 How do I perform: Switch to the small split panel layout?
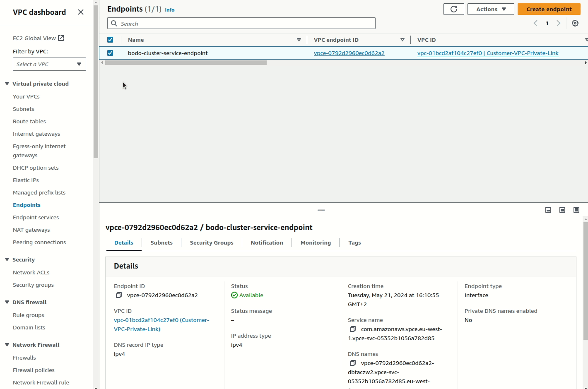pyautogui.click(x=548, y=210)
